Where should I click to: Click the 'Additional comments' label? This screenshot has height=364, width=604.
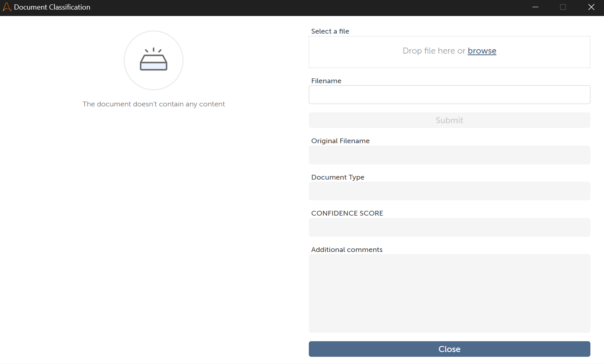pos(347,250)
